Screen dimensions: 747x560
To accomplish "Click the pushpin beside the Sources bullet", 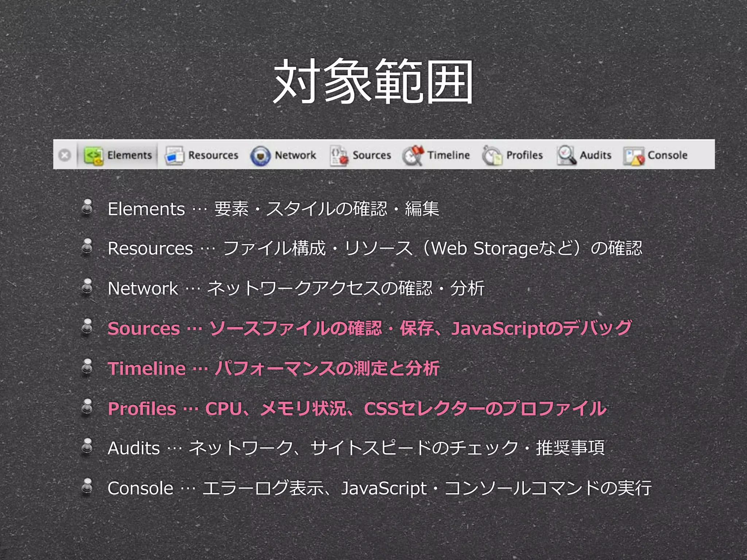I will pos(87,327).
